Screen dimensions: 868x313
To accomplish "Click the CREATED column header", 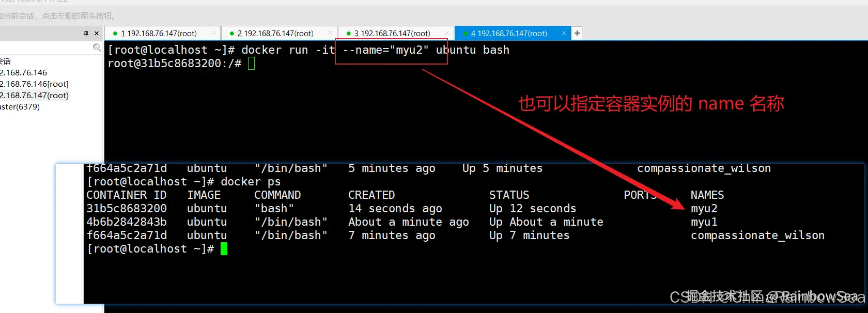I will (x=371, y=195).
